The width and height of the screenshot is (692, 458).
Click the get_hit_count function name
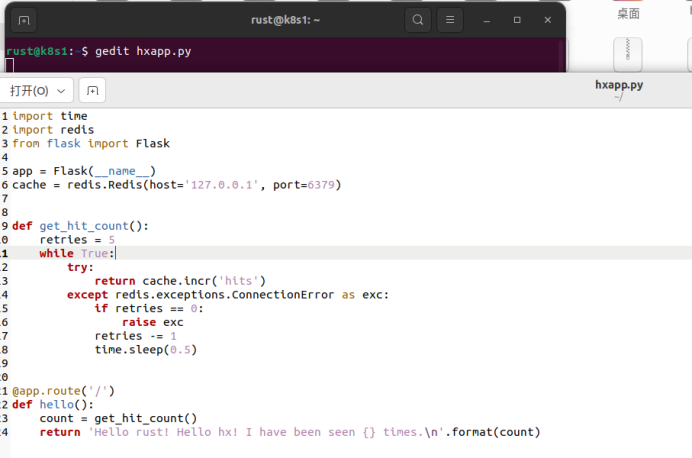point(84,226)
